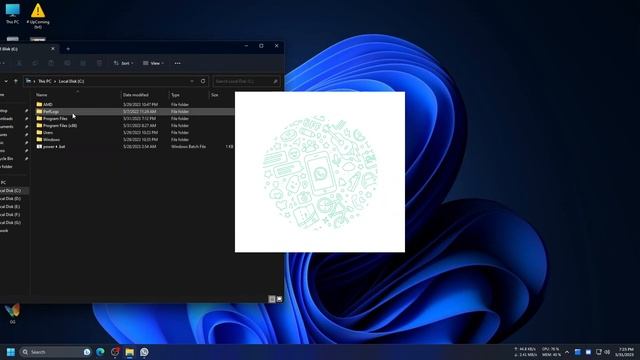Click the WhatsApp splash screen illustration
Viewport: 640px width, 360px height.
click(x=320, y=172)
